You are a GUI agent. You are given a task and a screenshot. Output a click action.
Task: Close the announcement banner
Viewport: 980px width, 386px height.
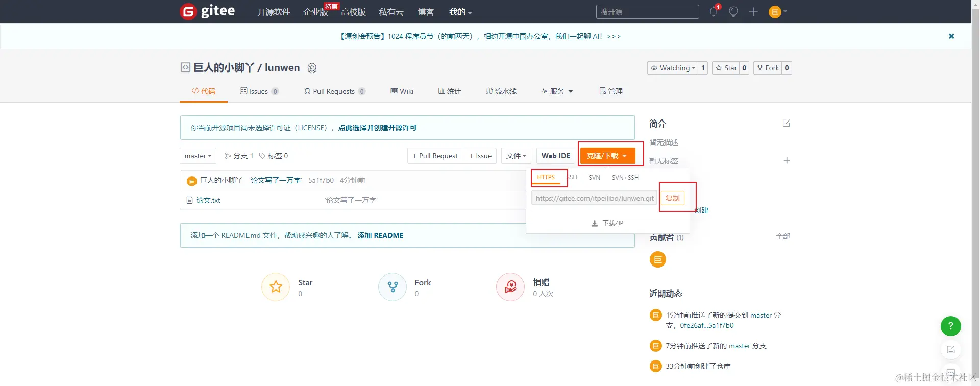click(x=951, y=36)
